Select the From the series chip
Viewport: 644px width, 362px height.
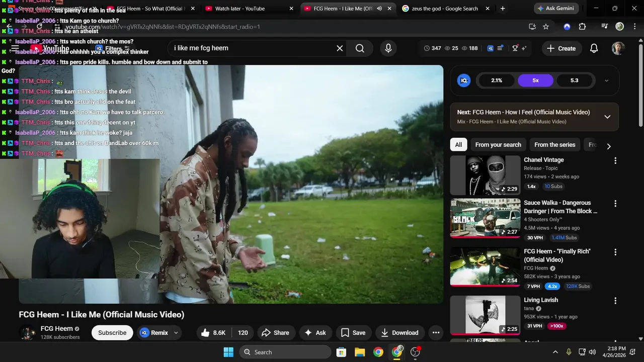click(554, 145)
